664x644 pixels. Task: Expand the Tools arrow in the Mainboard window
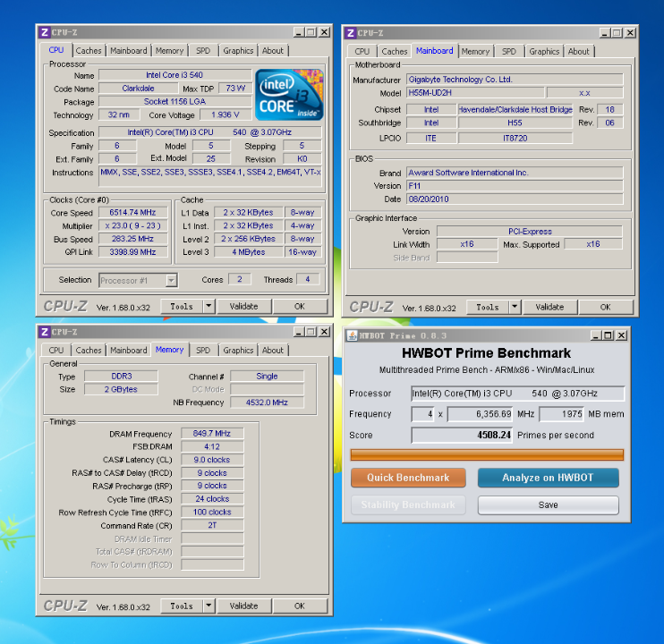tap(515, 307)
